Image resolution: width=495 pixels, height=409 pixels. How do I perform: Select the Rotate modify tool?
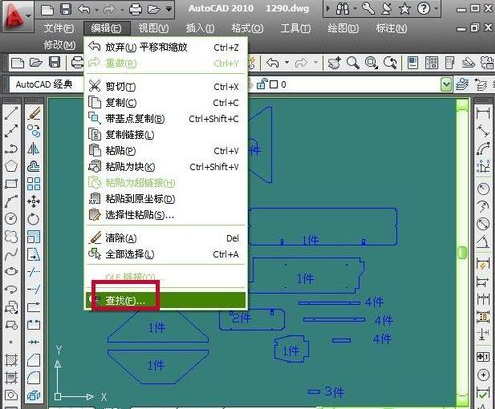click(x=34, y=219)
